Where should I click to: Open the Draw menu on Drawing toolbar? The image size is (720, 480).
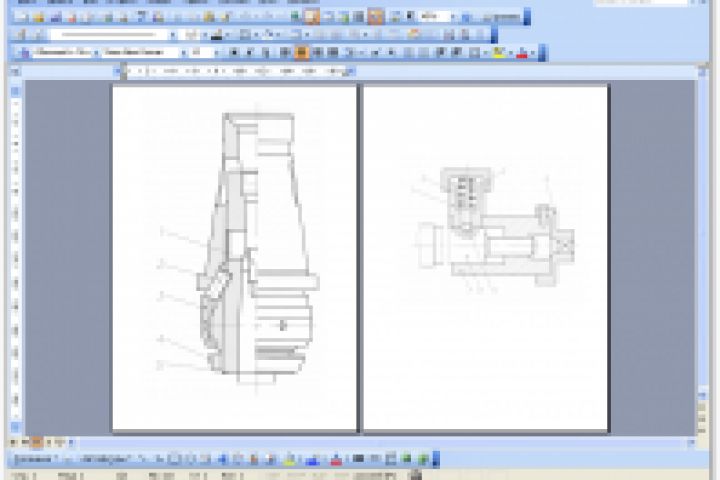point(35,459)
